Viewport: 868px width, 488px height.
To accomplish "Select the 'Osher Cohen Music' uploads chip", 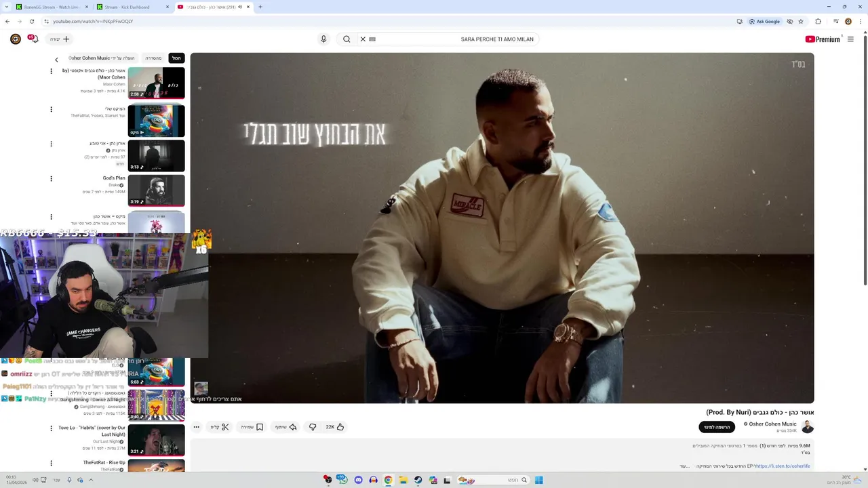I will 102,58.
